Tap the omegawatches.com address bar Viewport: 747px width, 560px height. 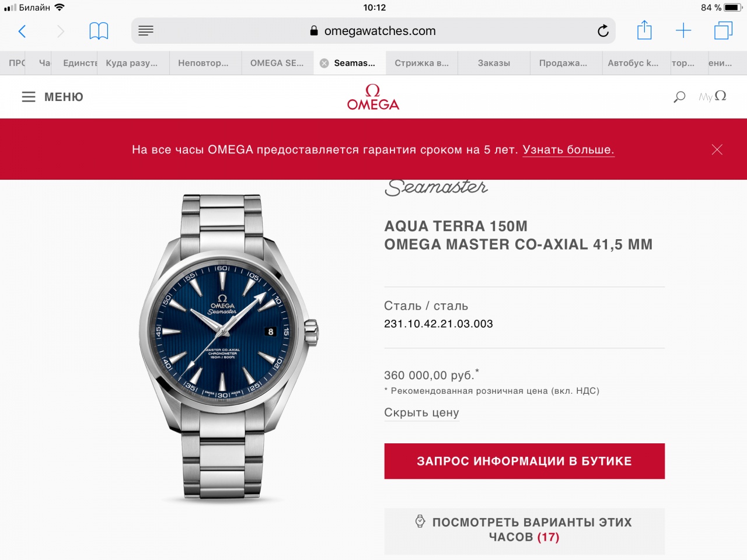coord(373,31)
